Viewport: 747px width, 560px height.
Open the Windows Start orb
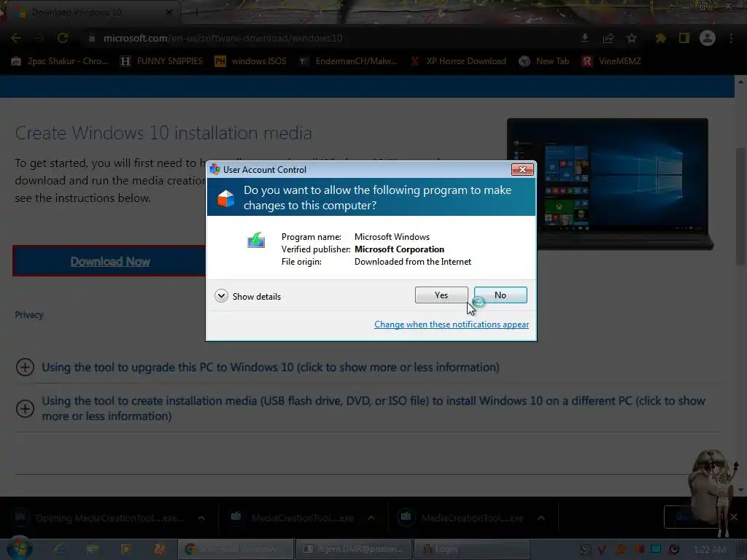(x=19, y=549)
